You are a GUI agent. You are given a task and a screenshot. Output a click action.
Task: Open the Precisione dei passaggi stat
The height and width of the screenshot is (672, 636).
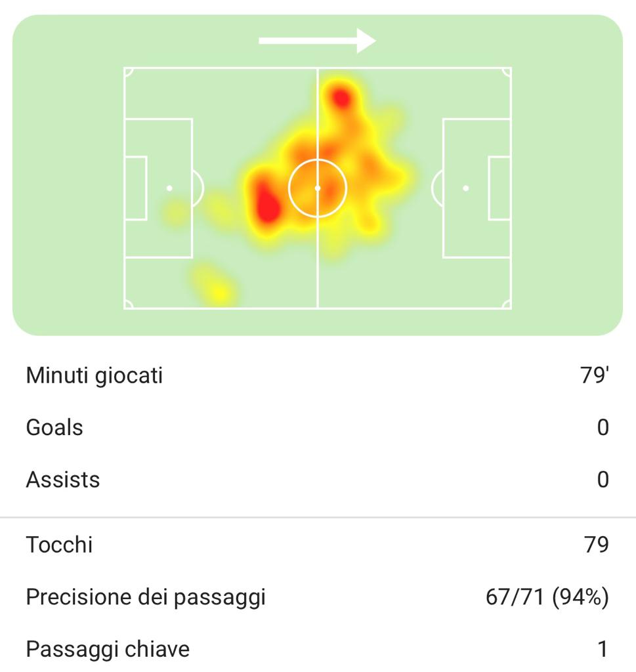tap(146, 597)
